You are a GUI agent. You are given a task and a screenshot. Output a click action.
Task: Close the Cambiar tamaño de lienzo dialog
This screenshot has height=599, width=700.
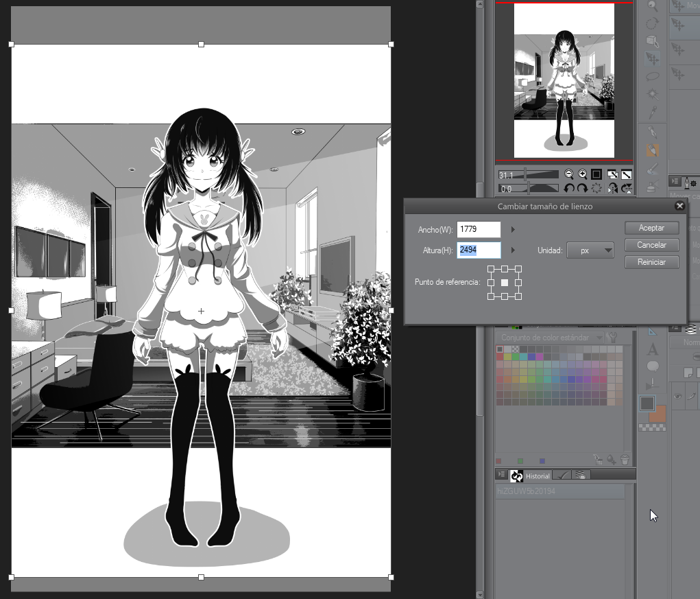coord(679,206)
